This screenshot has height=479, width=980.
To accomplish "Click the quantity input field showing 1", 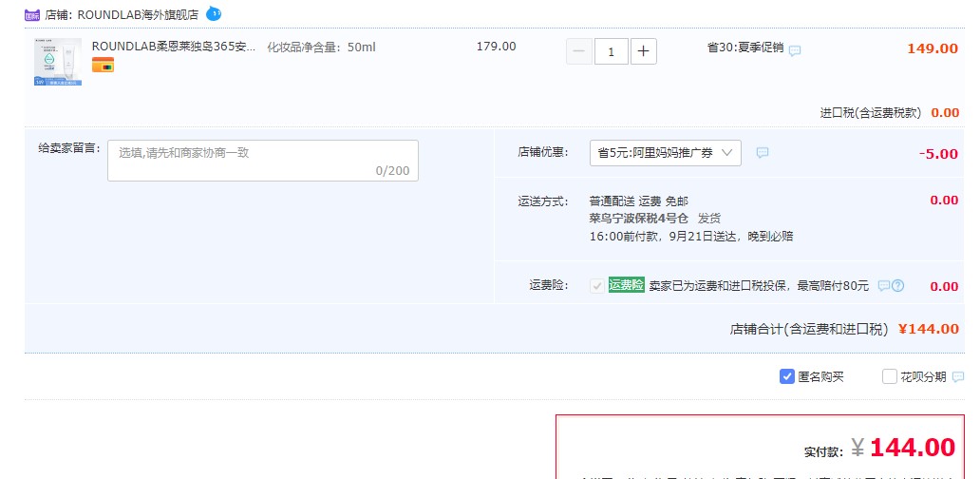I will pyautogui.click(x=611, y=51).
